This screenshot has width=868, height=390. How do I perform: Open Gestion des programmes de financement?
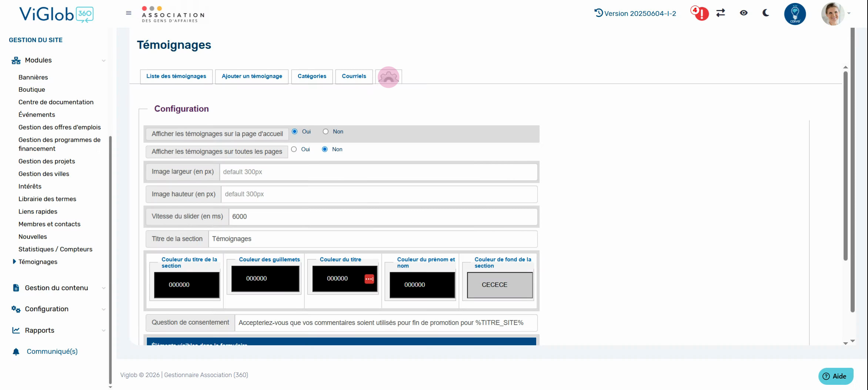click(60, 144)
